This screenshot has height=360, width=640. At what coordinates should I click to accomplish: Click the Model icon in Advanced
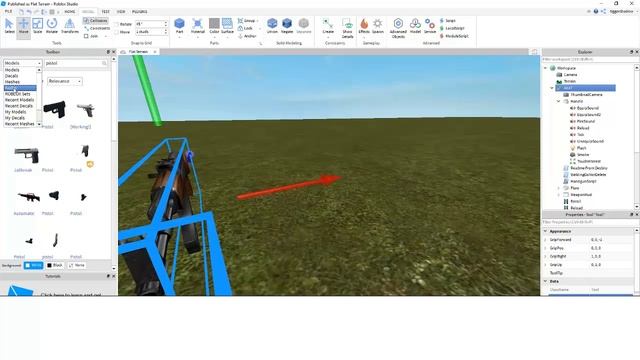tap(415, 26)
